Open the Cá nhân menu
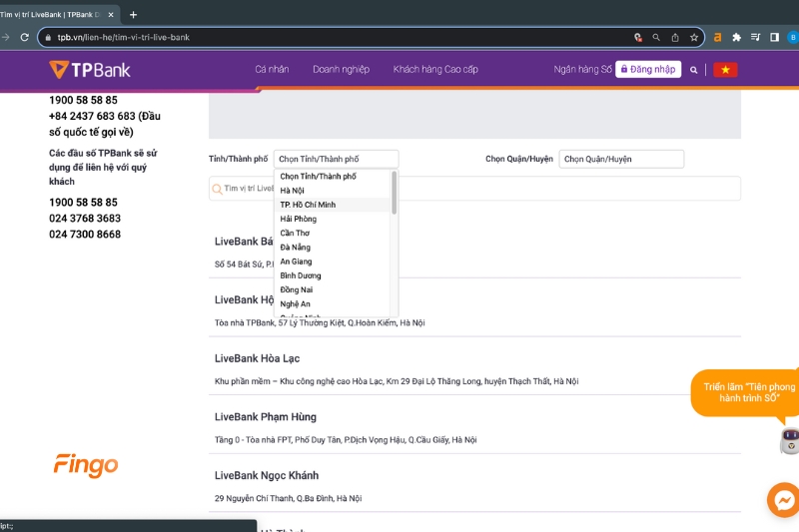This screenshot has height=532, width=799. [x=272, y=69]
